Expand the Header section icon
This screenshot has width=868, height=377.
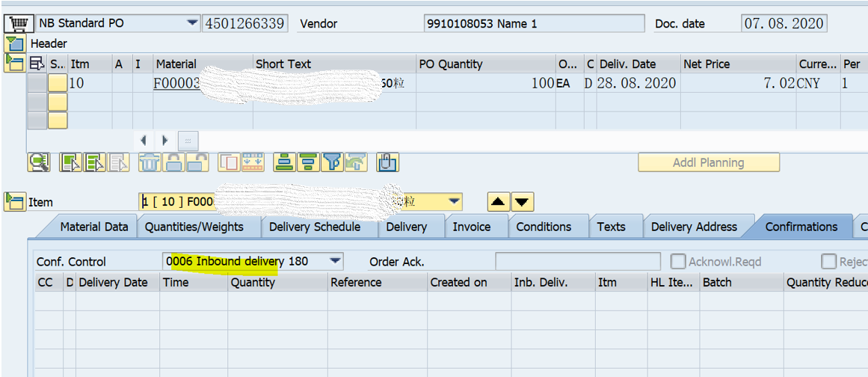click(x=14, y=43)
